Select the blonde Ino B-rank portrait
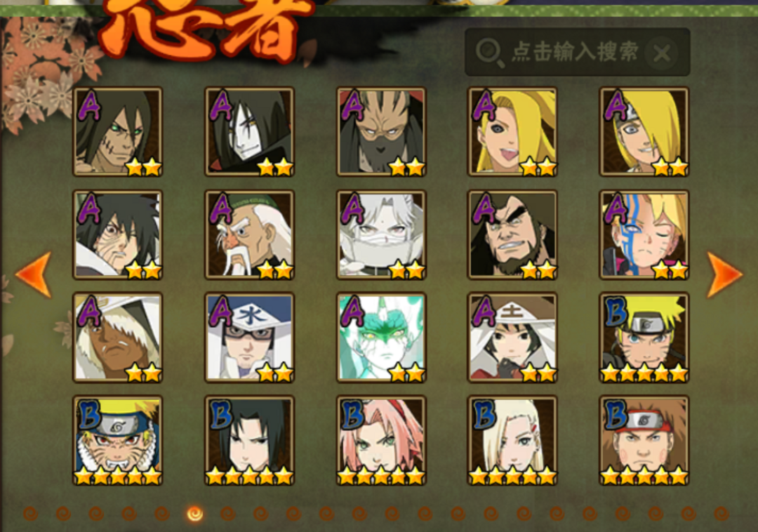The image size is (758, 532). (512, 440)
